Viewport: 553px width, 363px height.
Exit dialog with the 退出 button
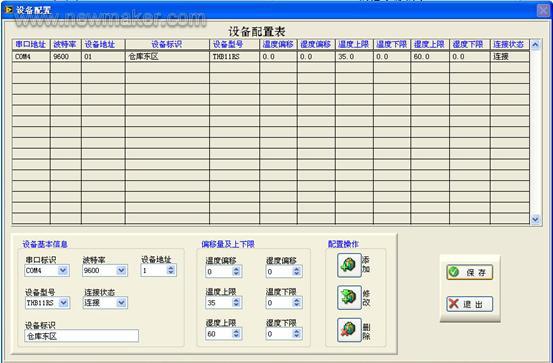469,304
